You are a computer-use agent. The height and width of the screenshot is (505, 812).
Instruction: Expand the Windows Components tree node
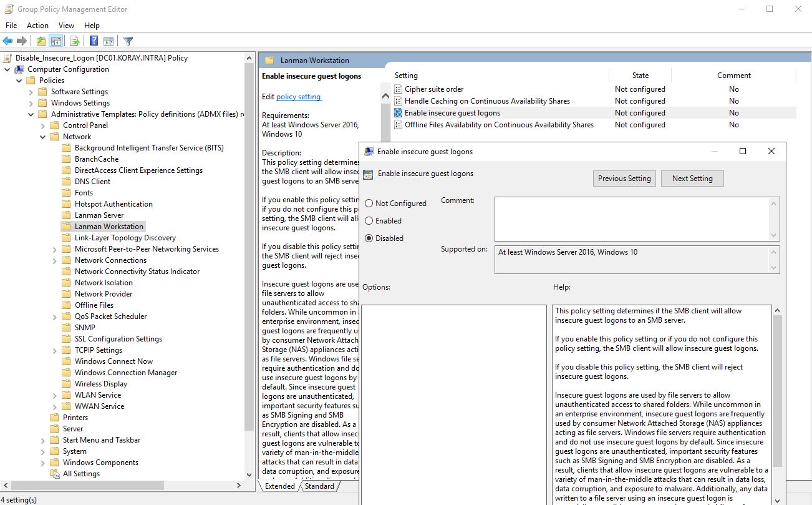[43, 463]
